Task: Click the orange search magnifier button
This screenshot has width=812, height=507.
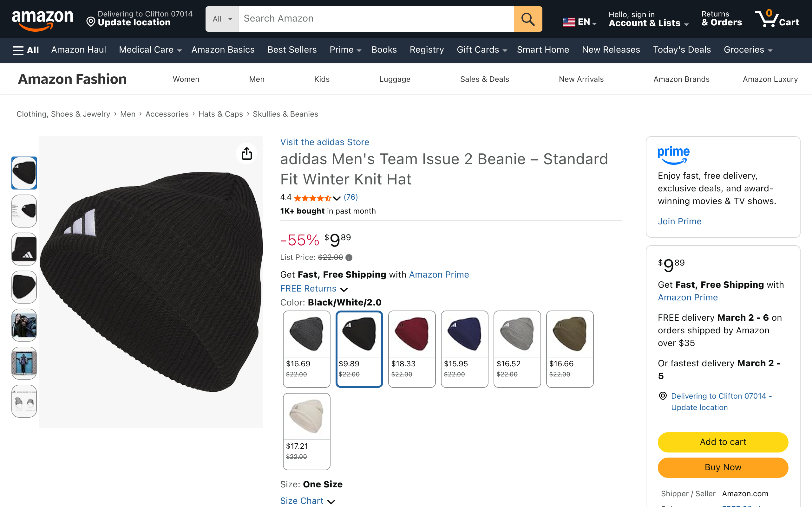Action: click(x=527, y=19)
